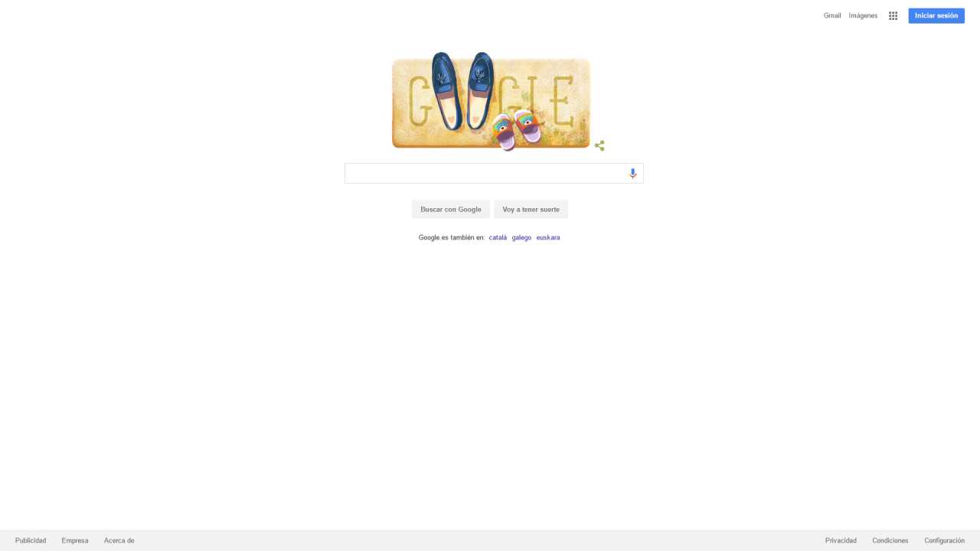This screenshot has width=980, height=551.
Task: Click the Buscar con Google button
Action: 451,210
